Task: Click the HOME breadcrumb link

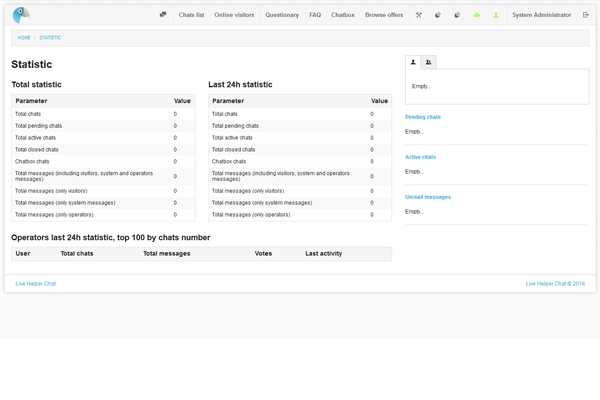Action: tap(24, 38)
